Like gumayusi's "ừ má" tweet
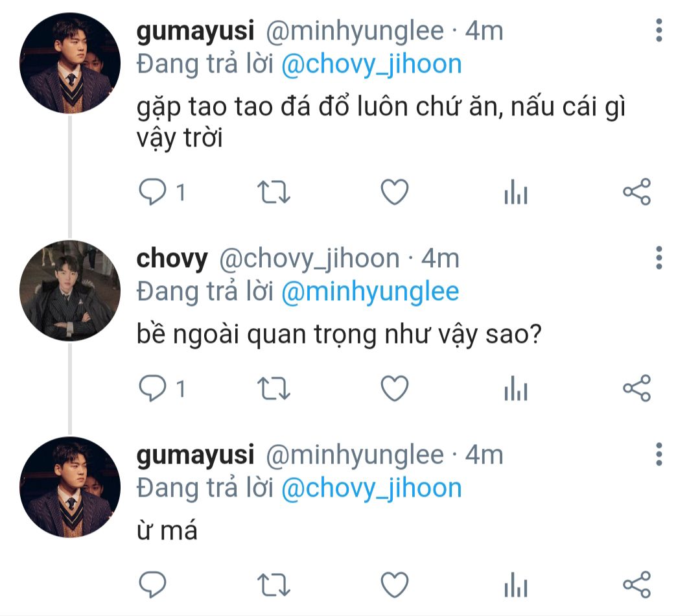700x616 pixels. click(394, 584)
